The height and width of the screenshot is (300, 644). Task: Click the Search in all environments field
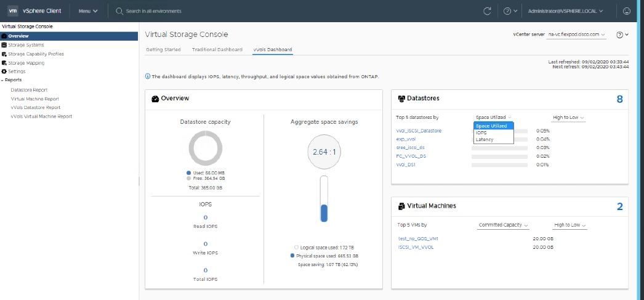pyautogui.click(x=153, y=11)
